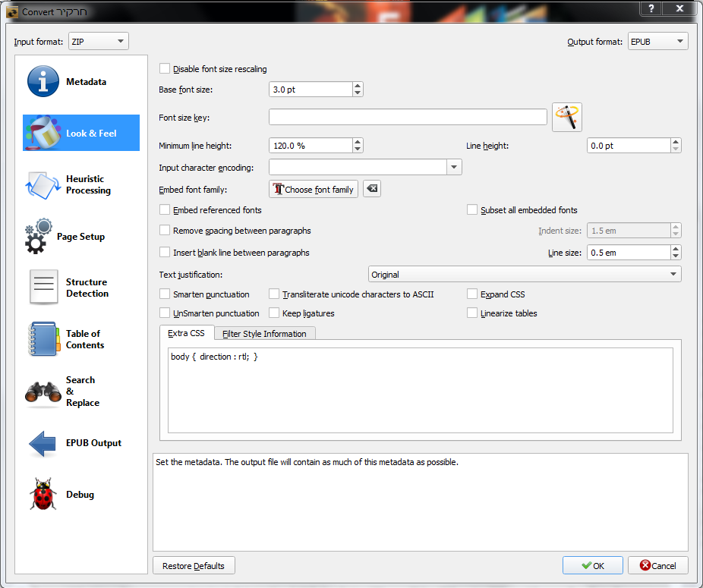Decrease Base font size value
The width and height of the screenshot is (703, 588).
[x=358, y=93]
